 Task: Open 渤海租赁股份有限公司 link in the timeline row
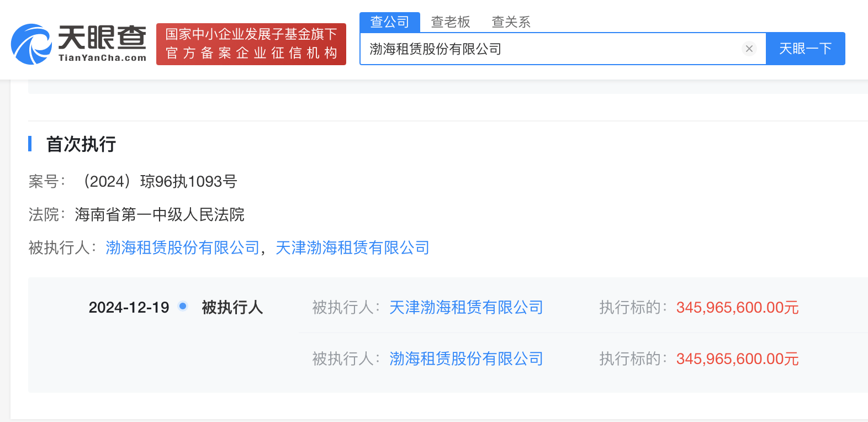pyautogui.click(x=466, y=358)
